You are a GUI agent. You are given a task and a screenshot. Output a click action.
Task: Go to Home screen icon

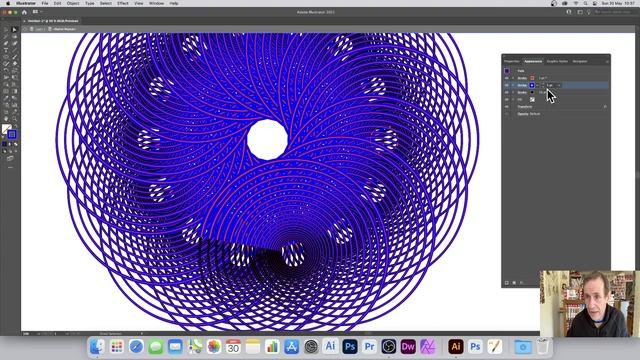[24, 12]
